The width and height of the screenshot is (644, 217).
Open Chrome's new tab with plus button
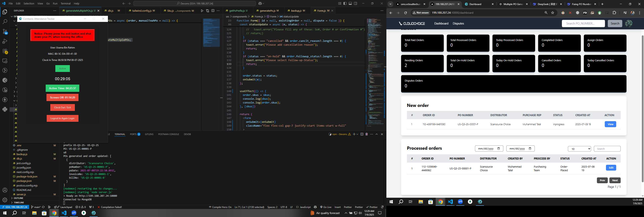click(602, 4)
